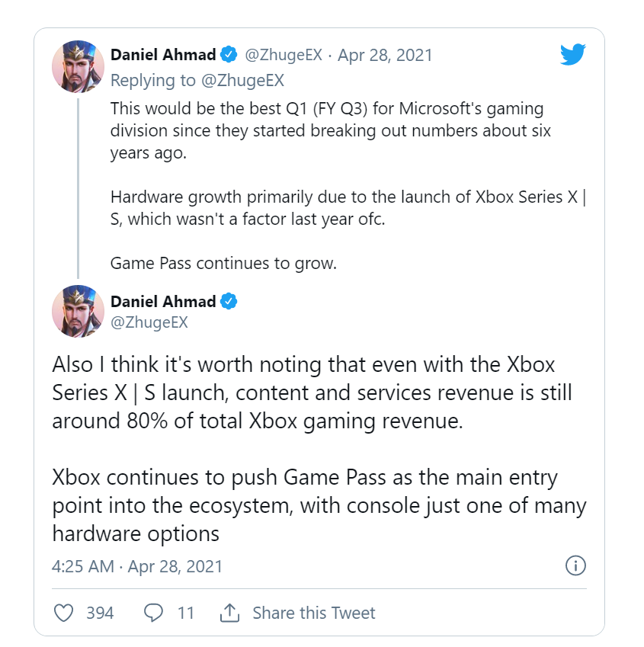Open the info circle icon

(575, 565)
